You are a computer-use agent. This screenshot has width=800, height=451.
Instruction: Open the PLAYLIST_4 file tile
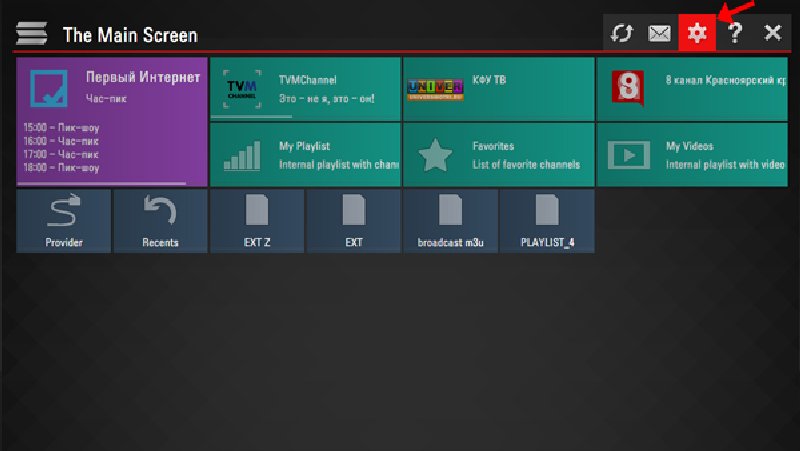[547, 221]
